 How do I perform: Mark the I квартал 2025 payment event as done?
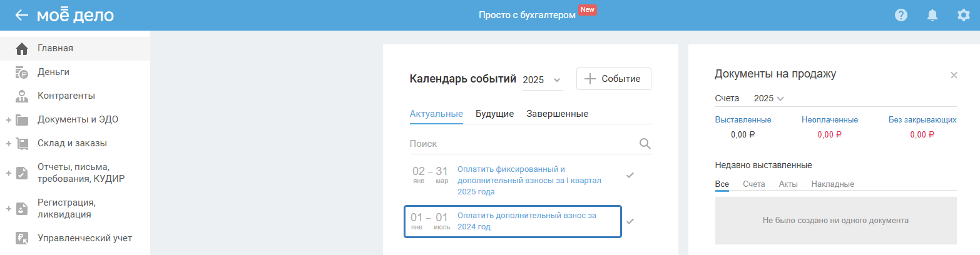[630, 175]
